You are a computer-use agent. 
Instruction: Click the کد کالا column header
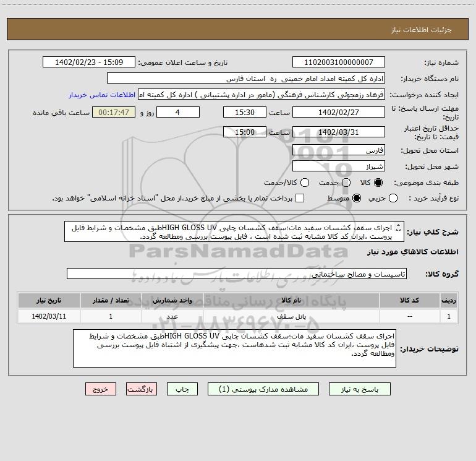pos(409,300)
